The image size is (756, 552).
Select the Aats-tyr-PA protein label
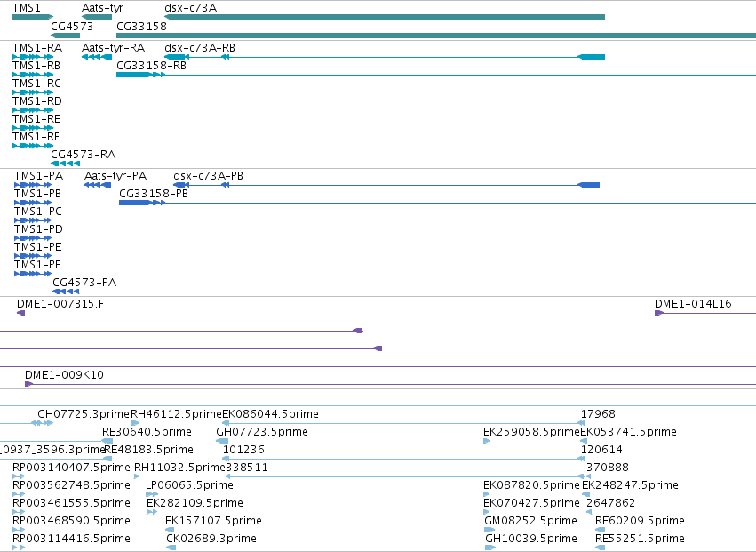[x=115, y=176]
